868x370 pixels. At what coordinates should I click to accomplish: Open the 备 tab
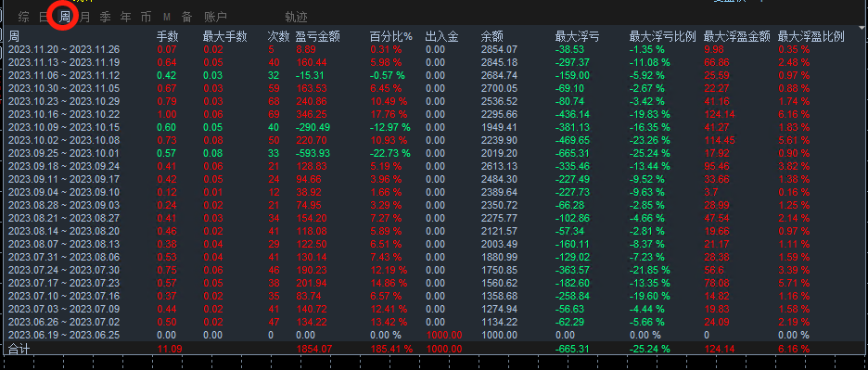pyautogui.click(x=187, y=18)
